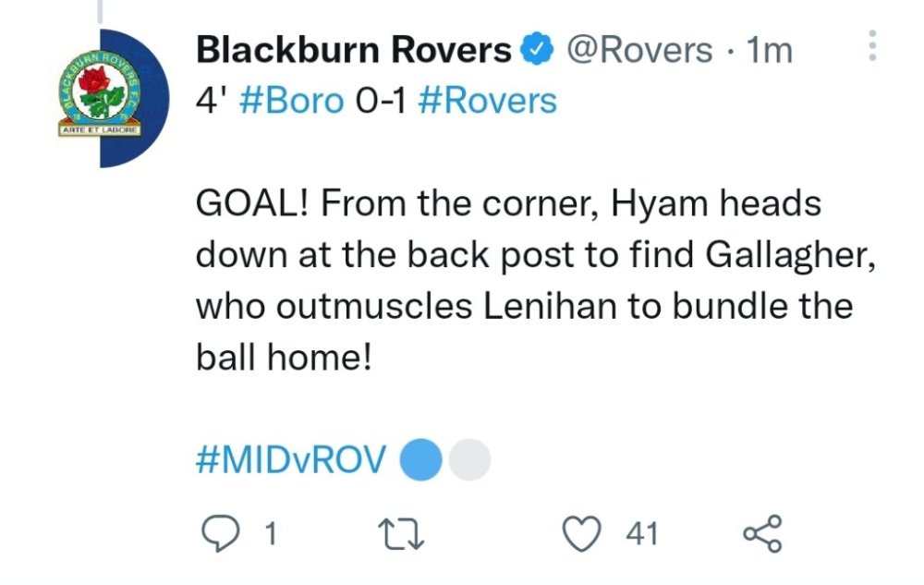The image size is (924, 585).
Task: Click the reply speech bubble icon
Action: click(221, 532)
